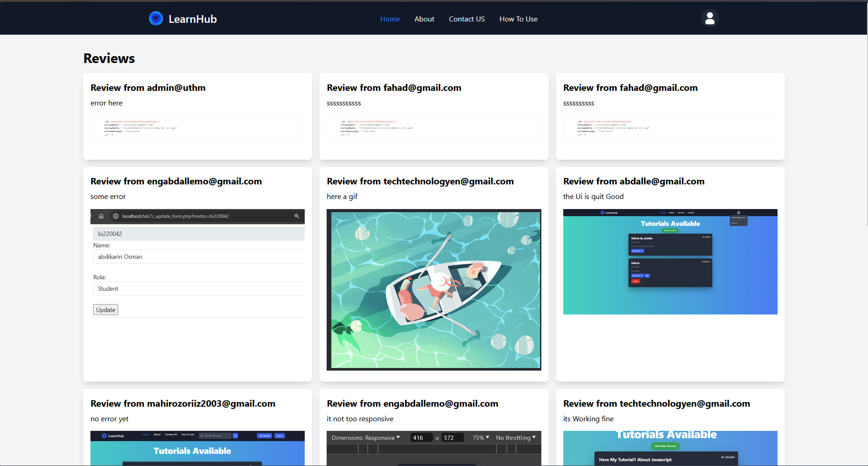Click Sign out in abdalle's review screenshot
The width and height of the screenshot is (868, 466).
pyautogui.click(x=734, y=224)
